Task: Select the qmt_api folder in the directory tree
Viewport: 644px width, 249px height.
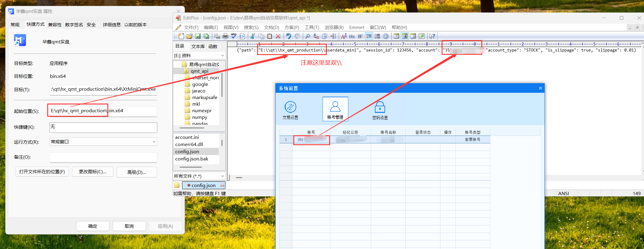Action: point(199,71)
